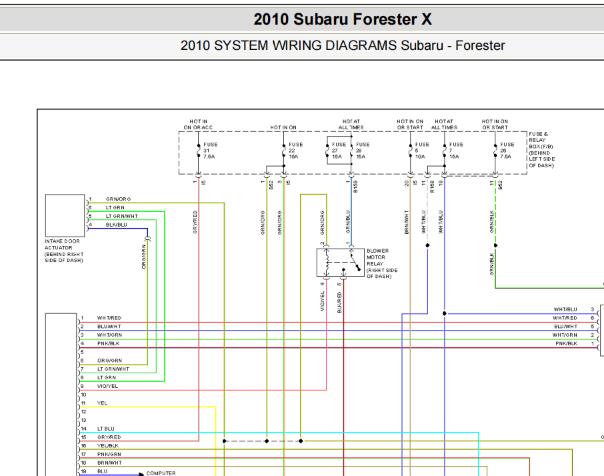604x476 pixels.
Task: Click the LT GRN label at pin 8
Action: click(x=106, y=378)
